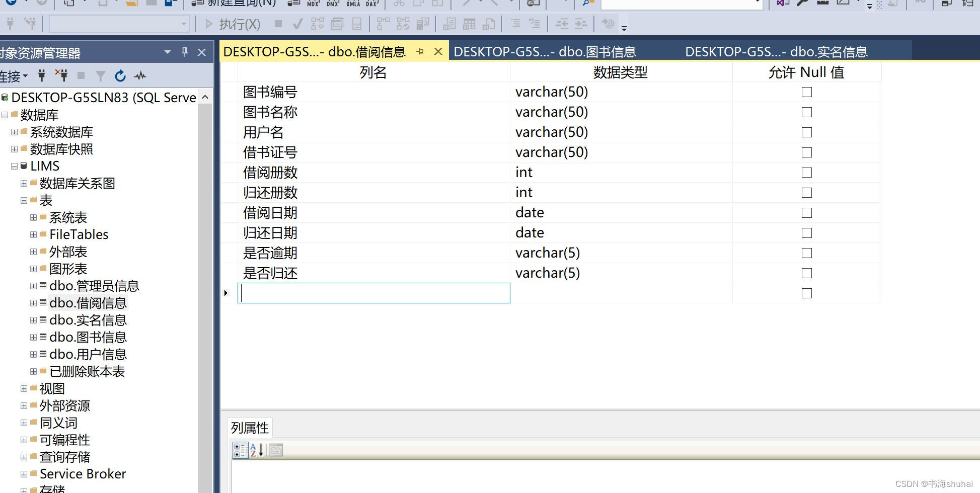Toggle auto-hide pin on Object Explorer
Screen dimensions: 980x493
pos(184,52)
